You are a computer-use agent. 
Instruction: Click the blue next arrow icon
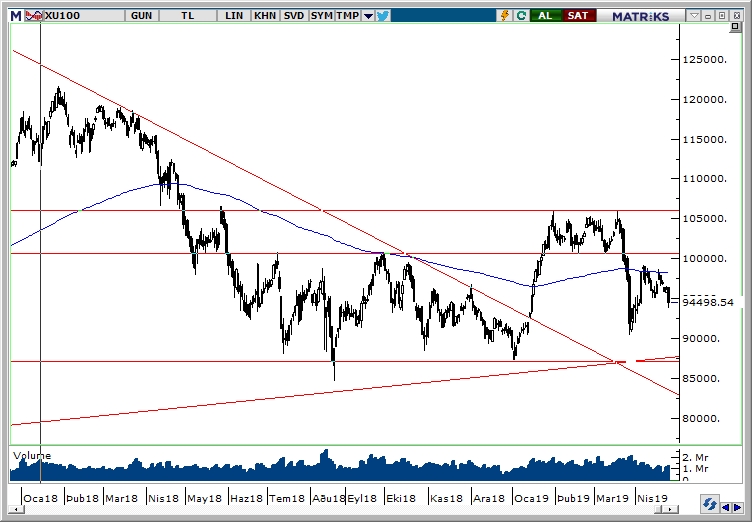737,508
